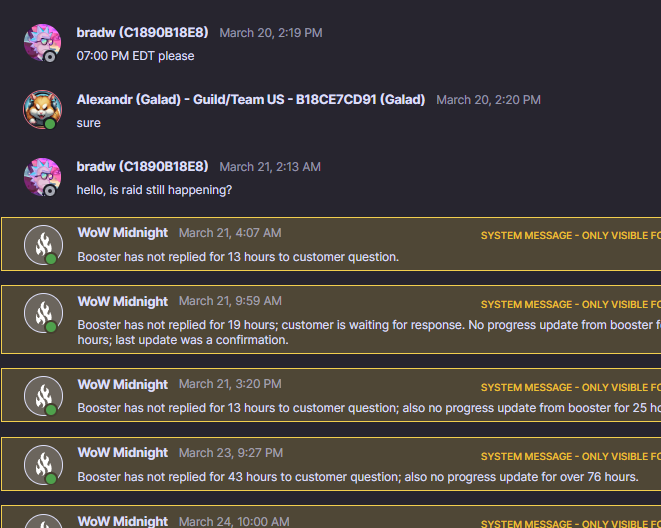Click WoW Midnight flame avatar at 9:59 AM
The image size is (661, 528).
pos(43,313)
